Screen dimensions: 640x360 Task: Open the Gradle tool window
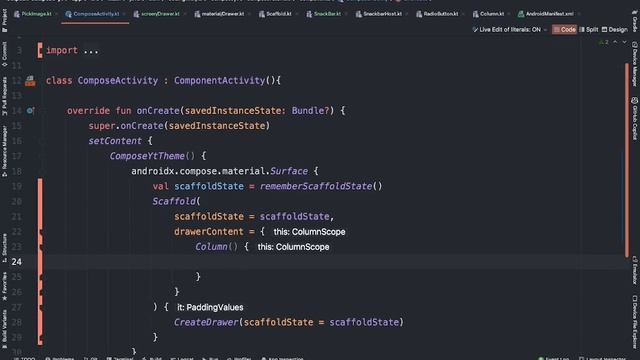coord(635,21)
